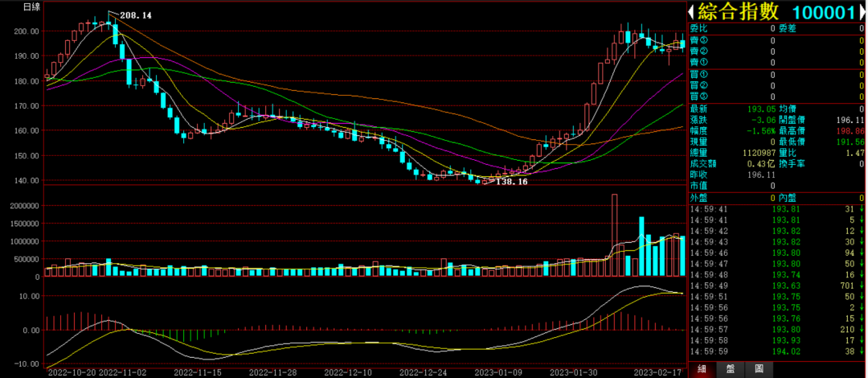
Task: Click the 最低價 value 191.56
Action: tap(849, 141)
